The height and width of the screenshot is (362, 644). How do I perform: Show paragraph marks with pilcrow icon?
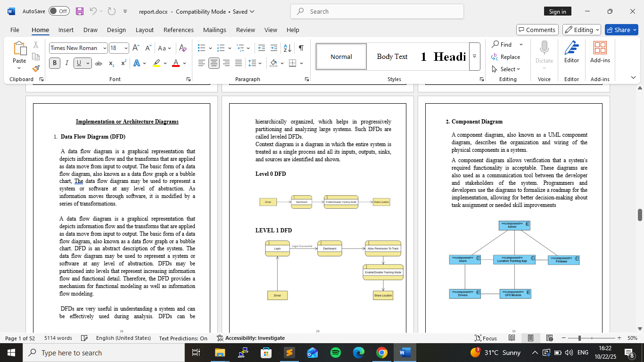click(x=301, y=48)
